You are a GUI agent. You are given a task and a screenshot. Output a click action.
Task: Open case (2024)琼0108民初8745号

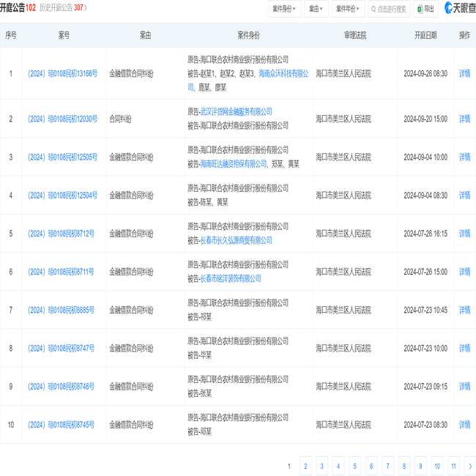point(61,425)
